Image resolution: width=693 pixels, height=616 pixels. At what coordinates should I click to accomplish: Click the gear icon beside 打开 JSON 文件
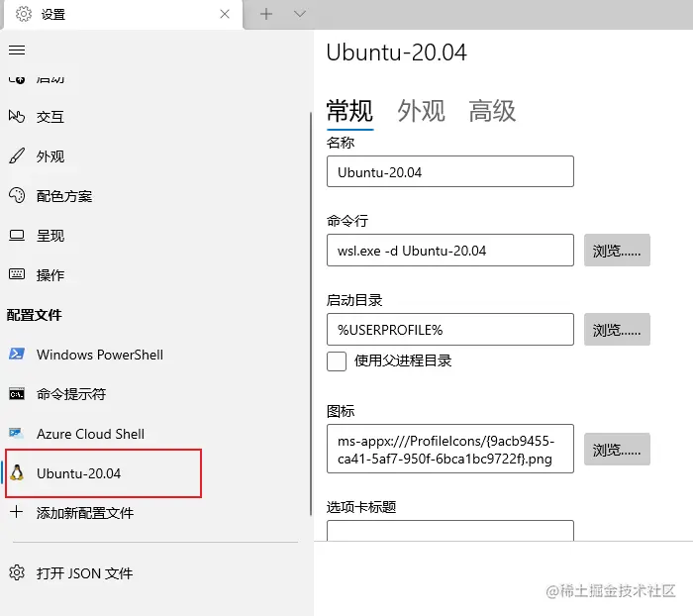(x=17, y=572)
